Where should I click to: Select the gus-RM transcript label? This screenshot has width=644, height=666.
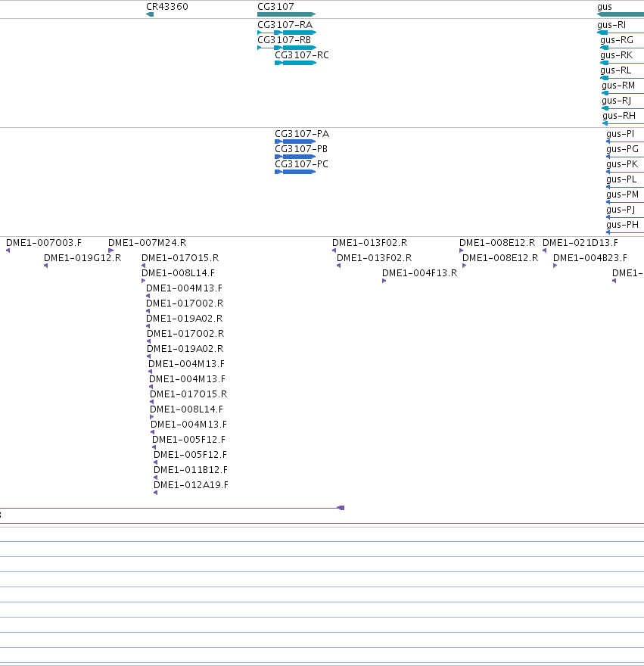(x=618, y=86)
